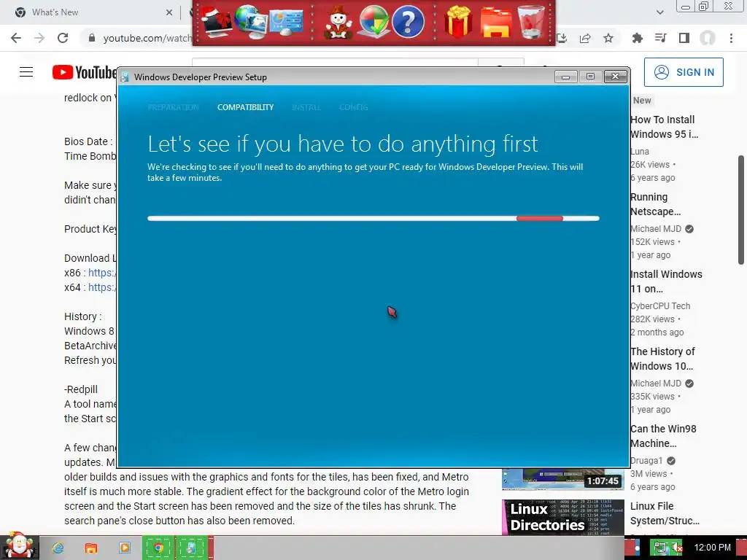Click the YouTube SIGN IN button
747x560 pixels.
point(684,72)
